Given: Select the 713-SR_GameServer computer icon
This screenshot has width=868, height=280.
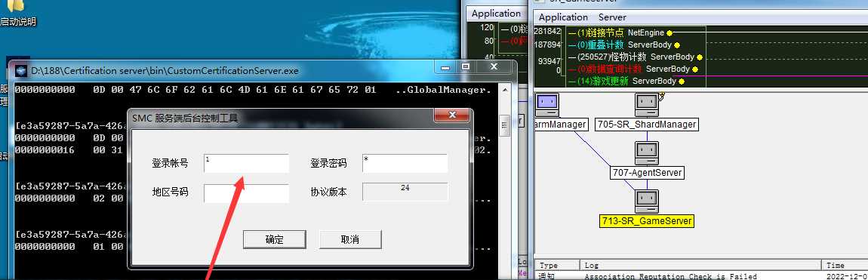Looking at the screenshot, I should pos(646,201).
